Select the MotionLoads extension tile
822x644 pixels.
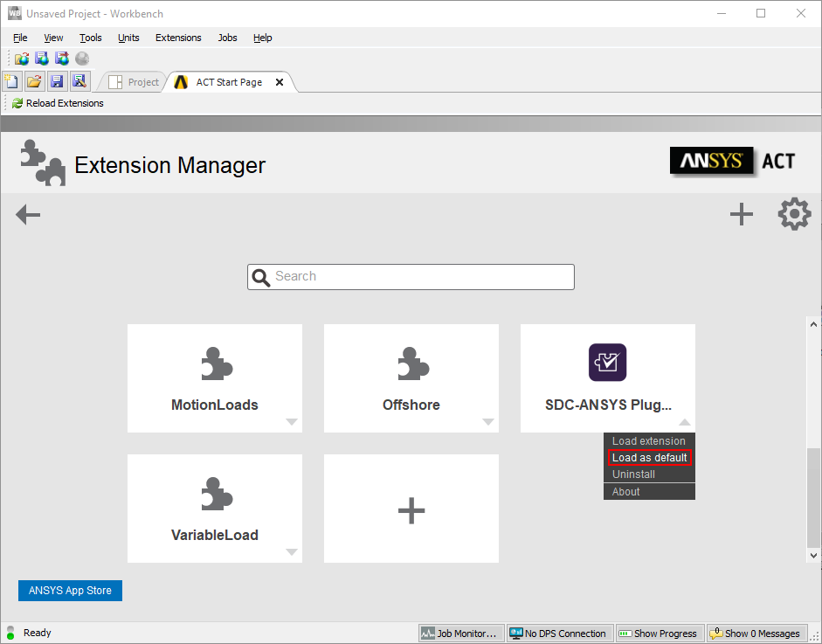tap(215, 378)
